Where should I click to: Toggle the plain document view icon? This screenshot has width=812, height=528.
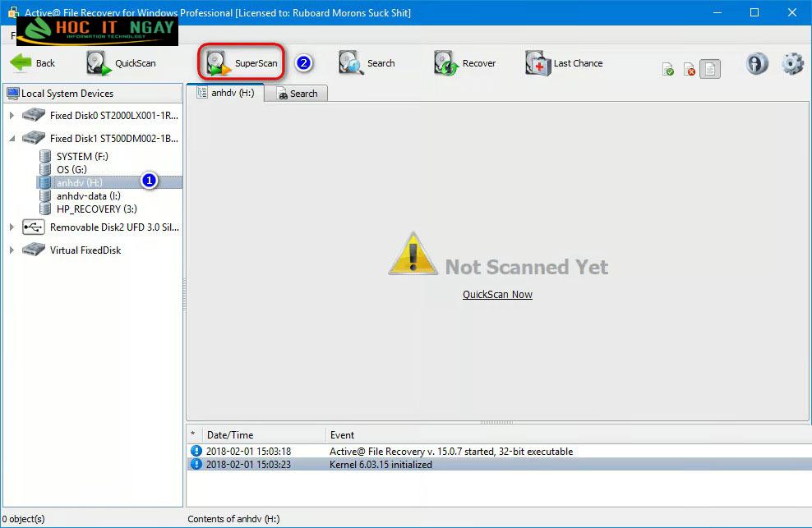click(710, 69)
